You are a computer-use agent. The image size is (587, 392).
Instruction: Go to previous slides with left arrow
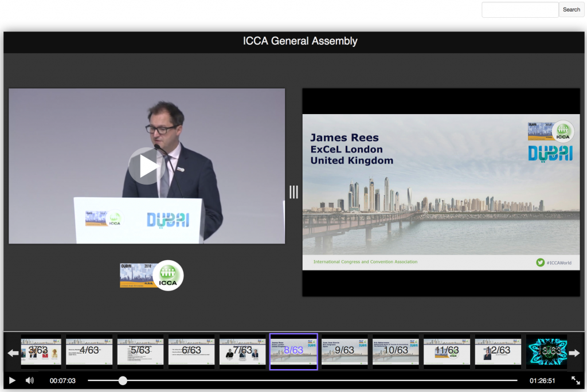[13, 352]
